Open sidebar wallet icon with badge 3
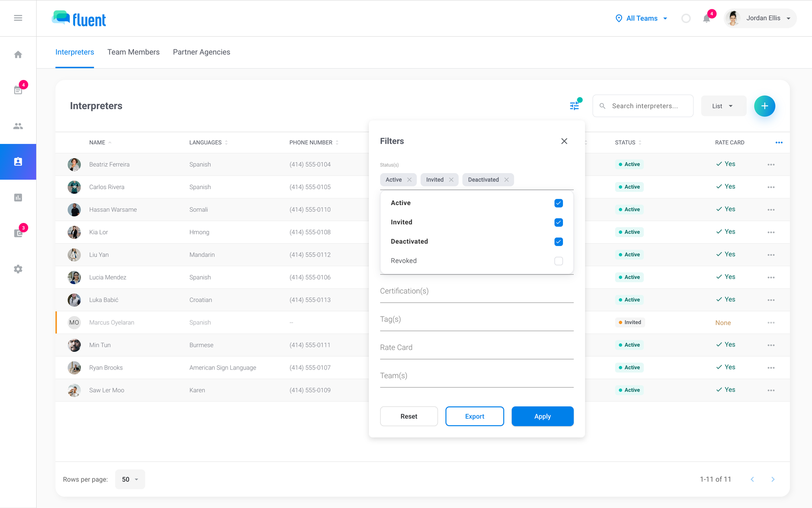Image resolution: width=812 pixels, height=508 pixels. click(18, 233)
